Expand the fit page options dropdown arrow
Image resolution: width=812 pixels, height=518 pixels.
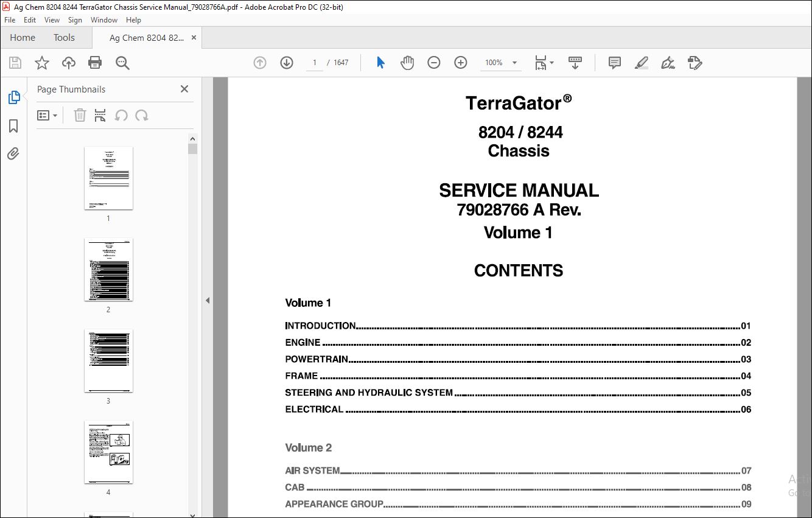pyautogui.click(x=552, y=63)
